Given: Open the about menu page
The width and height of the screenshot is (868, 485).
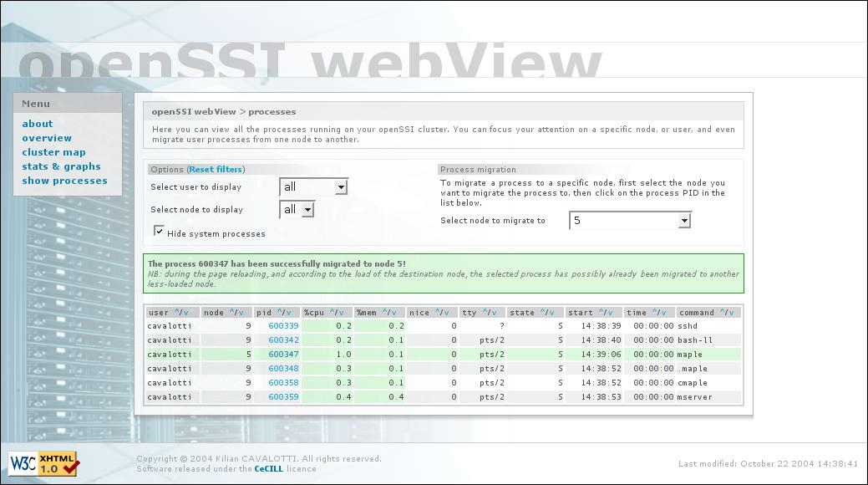Looking at the screenshot, I should 38,124.
